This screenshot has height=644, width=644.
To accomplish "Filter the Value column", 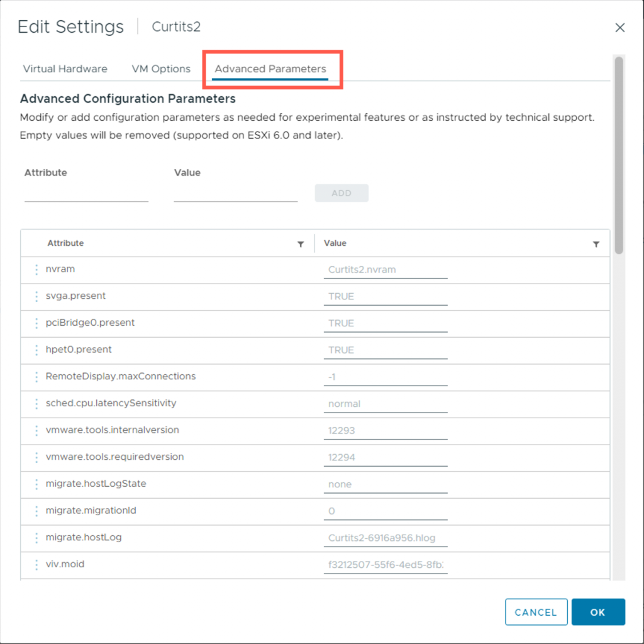I will point(596,245).
